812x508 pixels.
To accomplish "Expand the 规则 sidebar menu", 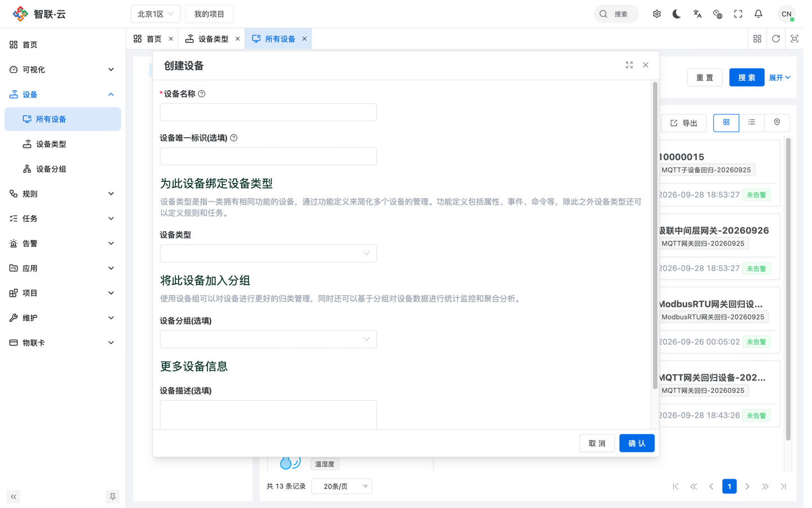I will tap(63, 194).
